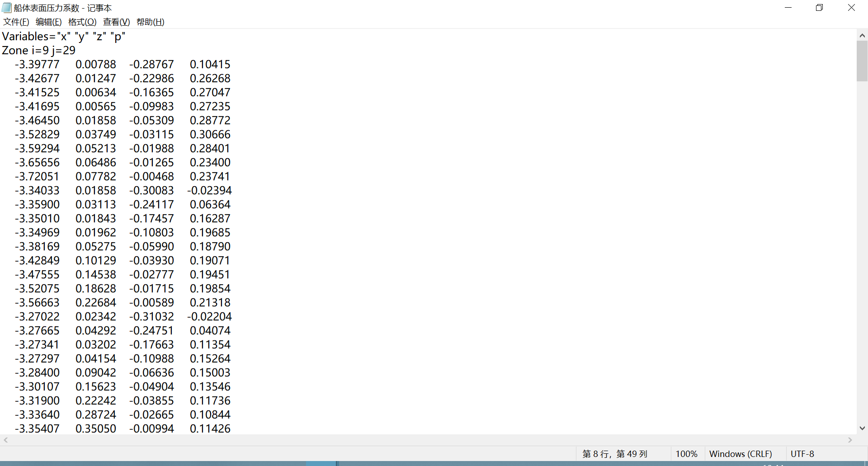Click the horizontal scrollbar right arrow
The image size is (868, 466).
coord(850,440)
